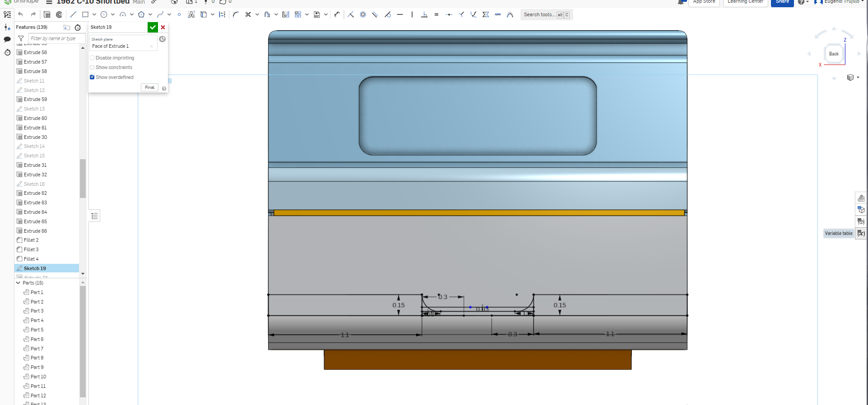Viewport: 868px width, 405px height.
Task: Select the Text sketch tool
Action: pyautogui.click(x=191, y=14)
